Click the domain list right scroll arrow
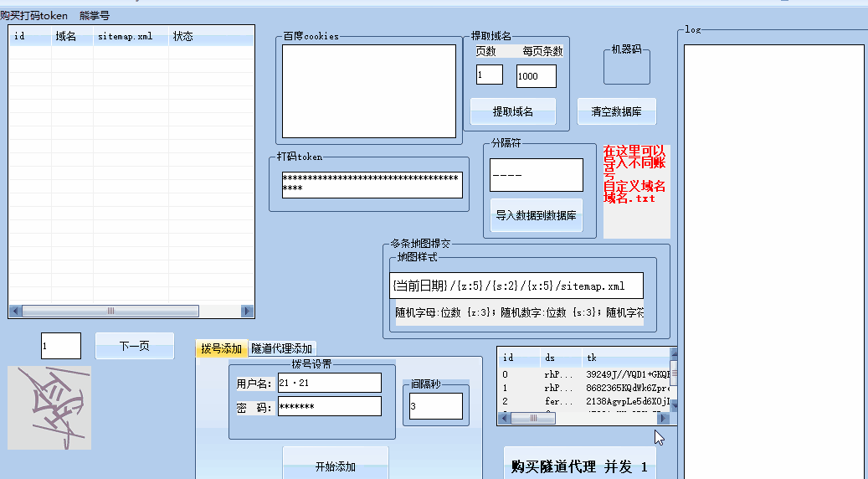Image resolution: width=868 pixels, height=479 pixels. (x=247, y=312)
